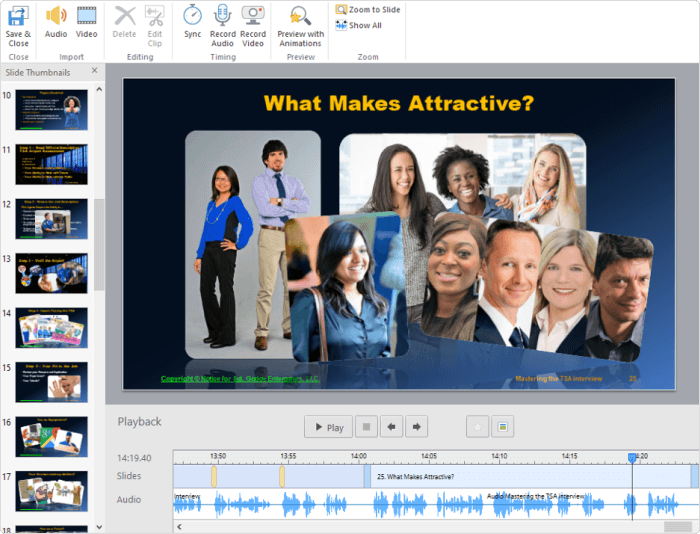Start Record Audio
The image size is (700, 534).
[222, 26]
